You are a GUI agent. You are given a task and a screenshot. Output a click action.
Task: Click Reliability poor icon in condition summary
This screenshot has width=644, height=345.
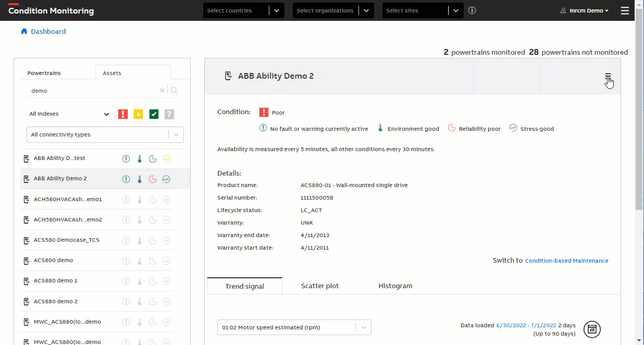pyautogui.click(x=452, y=128)
